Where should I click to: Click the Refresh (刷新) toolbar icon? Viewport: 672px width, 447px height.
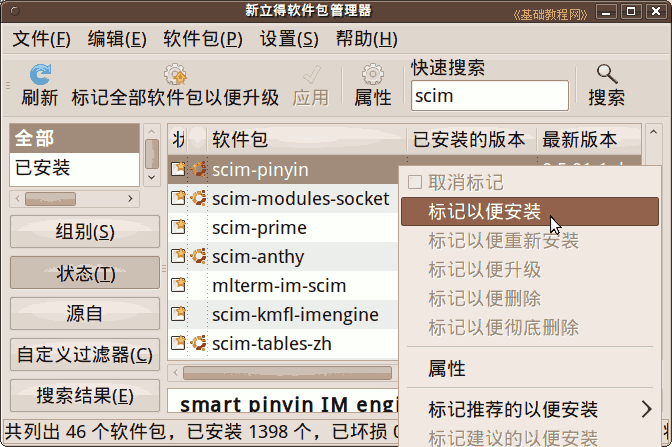tap(40, 75)
